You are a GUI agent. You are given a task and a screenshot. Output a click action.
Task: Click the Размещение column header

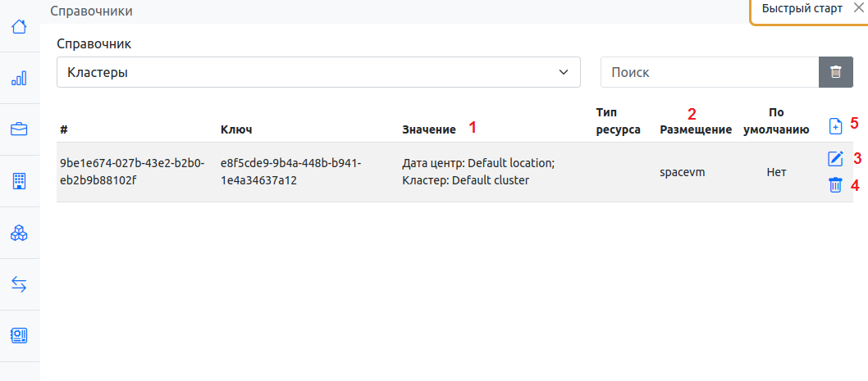pos(695,129)
